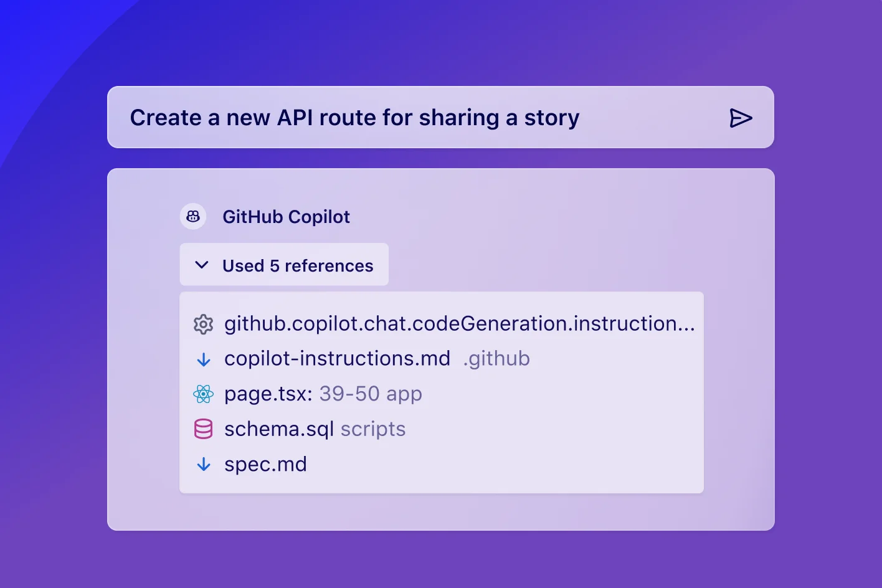
Task: Send the prompt with the arrow icon
Action: pyautogui.click(x=741, y=118)
